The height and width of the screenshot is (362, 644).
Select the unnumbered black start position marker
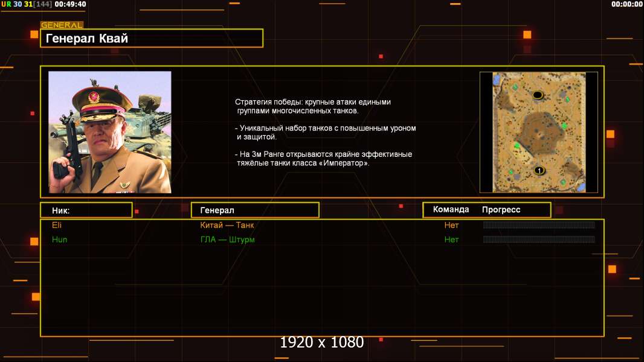pos(538,95)
